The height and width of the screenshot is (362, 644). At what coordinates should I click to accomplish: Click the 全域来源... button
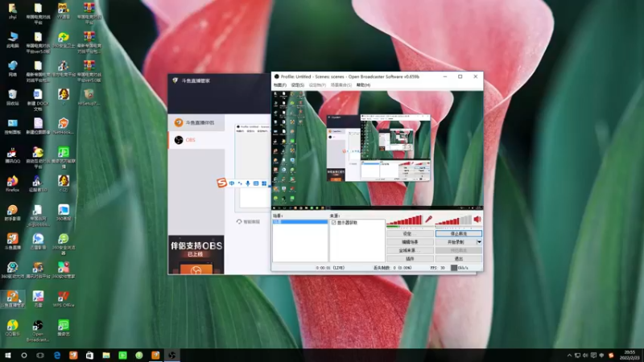(410, 250)
